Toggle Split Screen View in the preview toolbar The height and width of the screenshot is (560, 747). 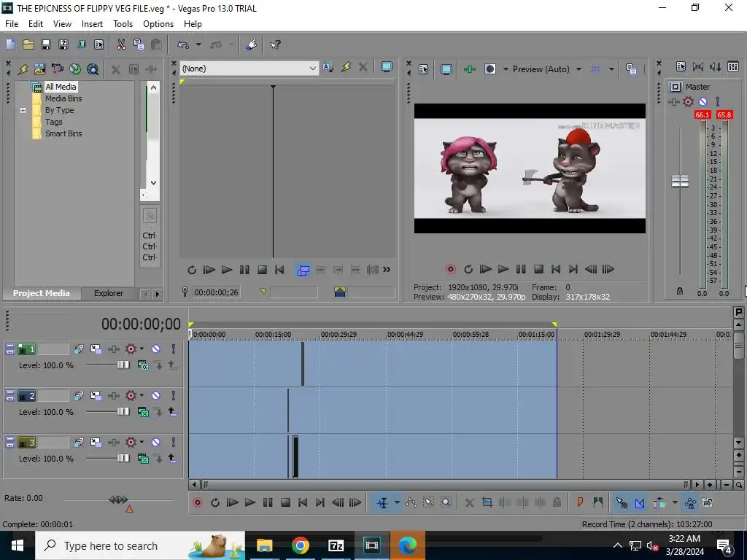(489, 69)
